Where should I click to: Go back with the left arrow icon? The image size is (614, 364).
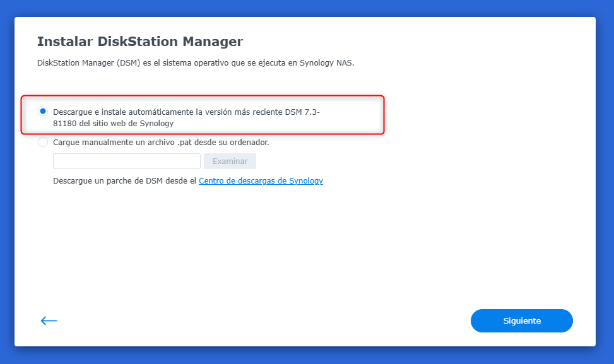[x=49, y=320]
